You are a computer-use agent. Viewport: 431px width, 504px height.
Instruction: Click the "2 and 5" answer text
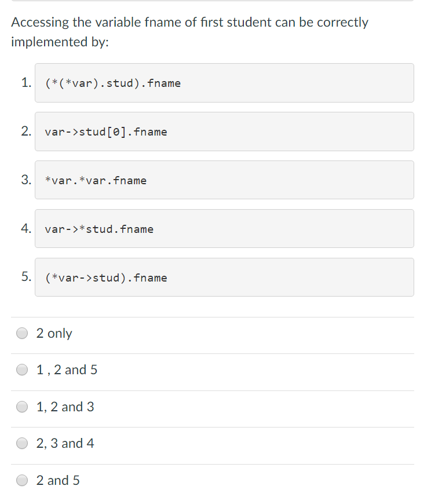coord(58,480)
